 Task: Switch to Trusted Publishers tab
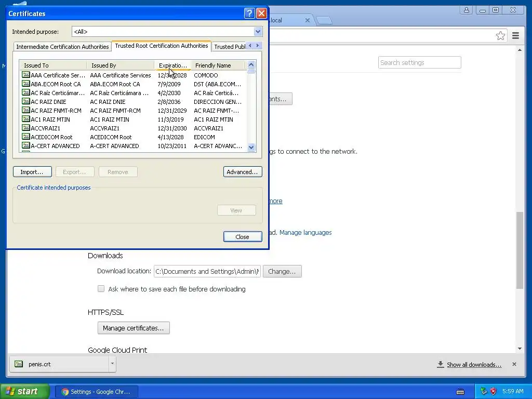click(x=229, y=47)
